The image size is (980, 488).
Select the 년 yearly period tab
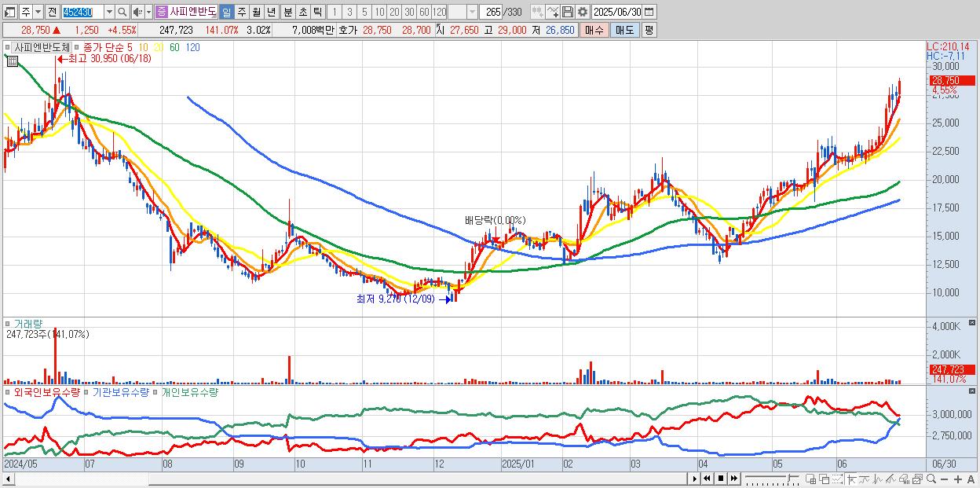coord(271,12)
